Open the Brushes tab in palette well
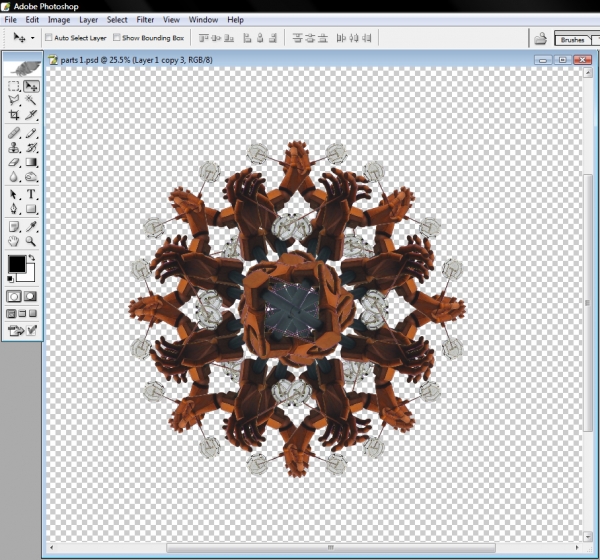 (572, 40)
